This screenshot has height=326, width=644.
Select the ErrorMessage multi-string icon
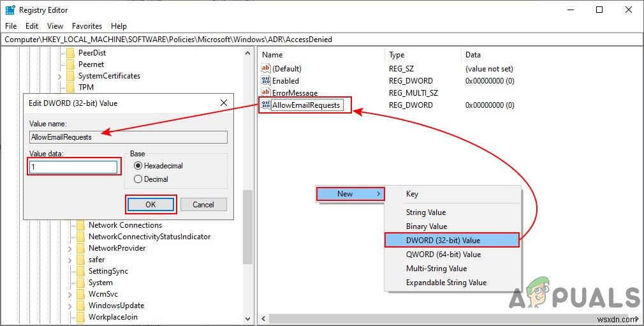point(266,93)
